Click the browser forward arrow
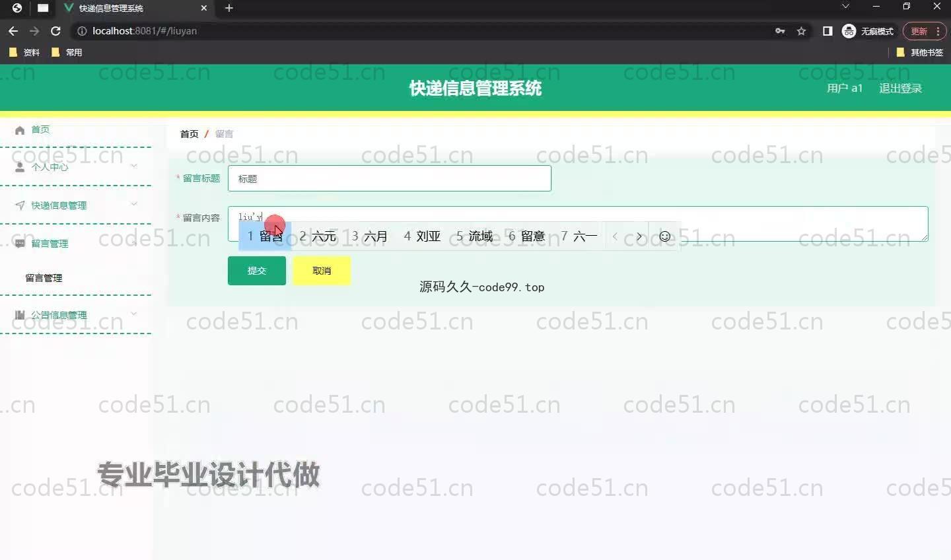 coord(34,31)
